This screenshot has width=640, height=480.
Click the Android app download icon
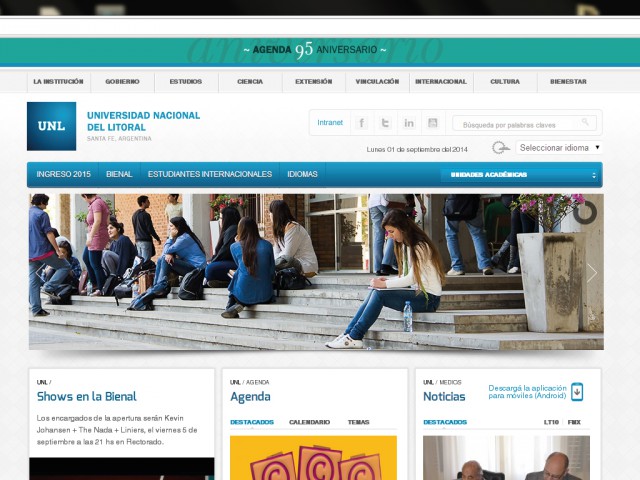pyautogui.click(x=577, y=391)
